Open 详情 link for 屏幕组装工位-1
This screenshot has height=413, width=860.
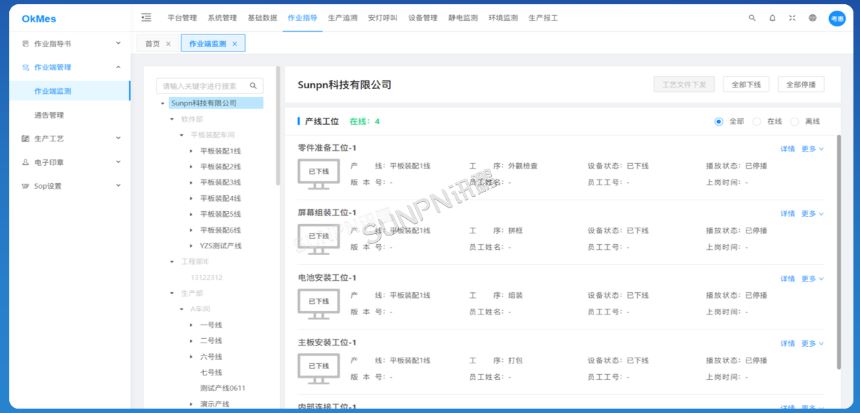click(788, 213)
